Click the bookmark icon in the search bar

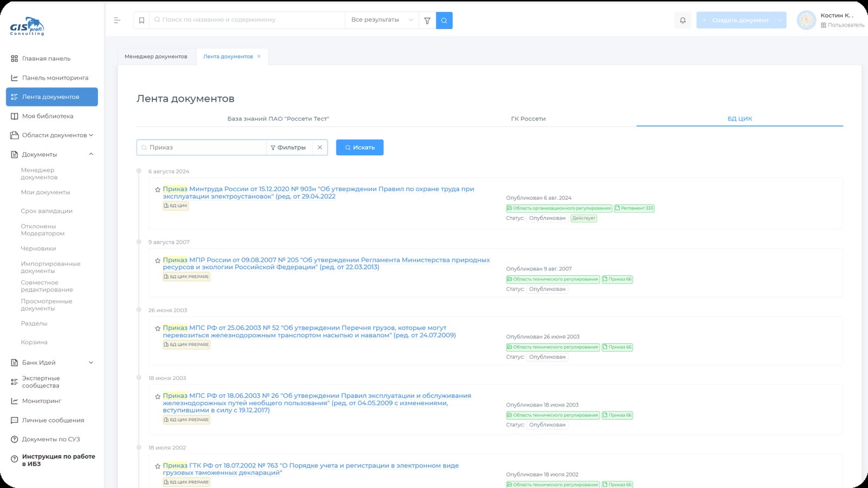coord(142,20)
